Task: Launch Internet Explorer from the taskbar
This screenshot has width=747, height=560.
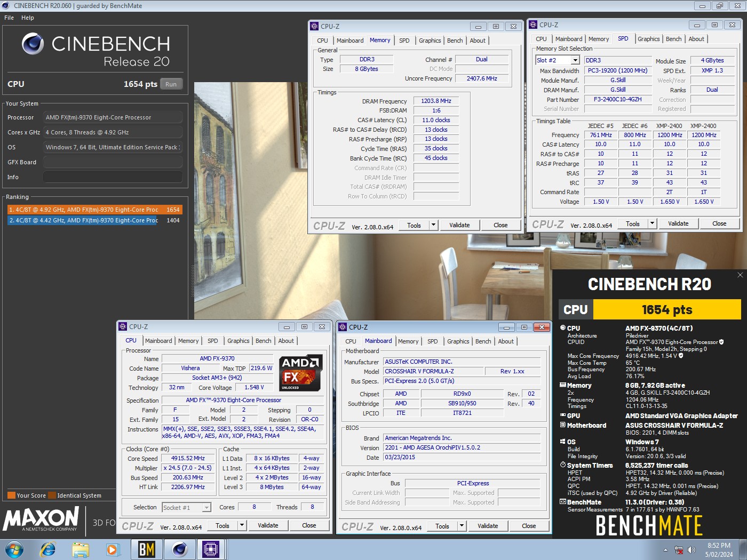Action: coord(47,549)
